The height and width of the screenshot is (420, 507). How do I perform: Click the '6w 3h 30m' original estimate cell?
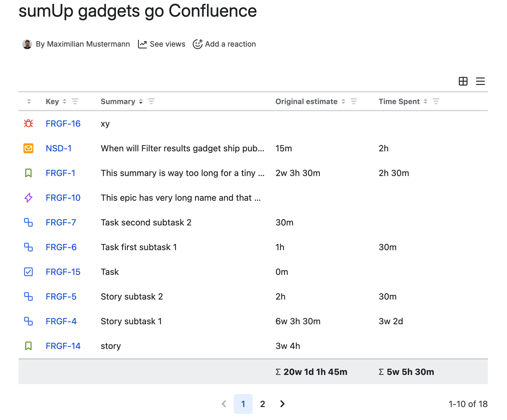tap(298, 321)
